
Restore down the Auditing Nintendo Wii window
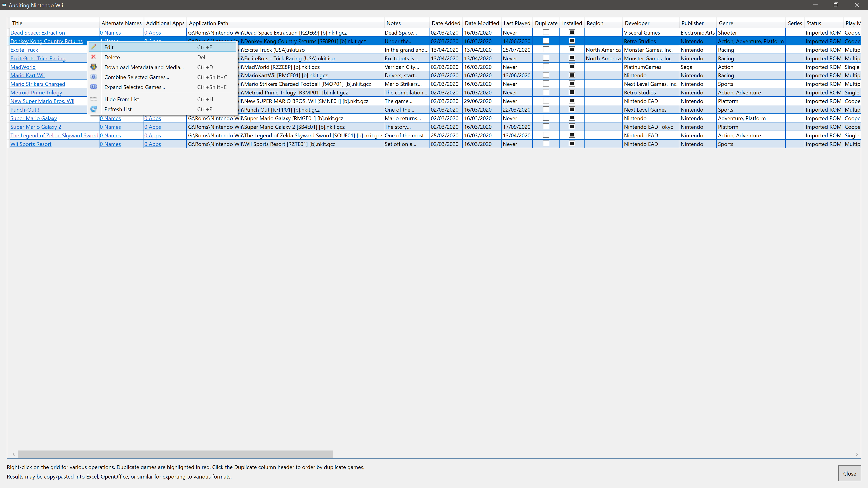836,5
